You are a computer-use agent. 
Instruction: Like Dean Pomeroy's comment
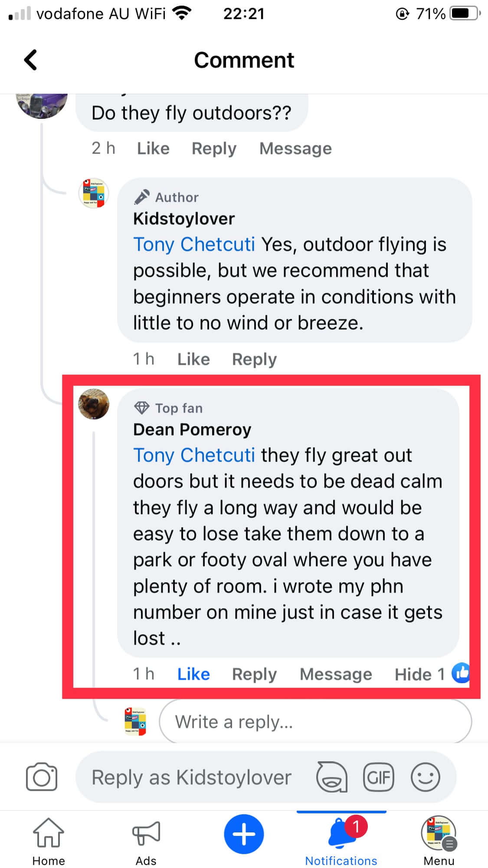coord(193,674)
